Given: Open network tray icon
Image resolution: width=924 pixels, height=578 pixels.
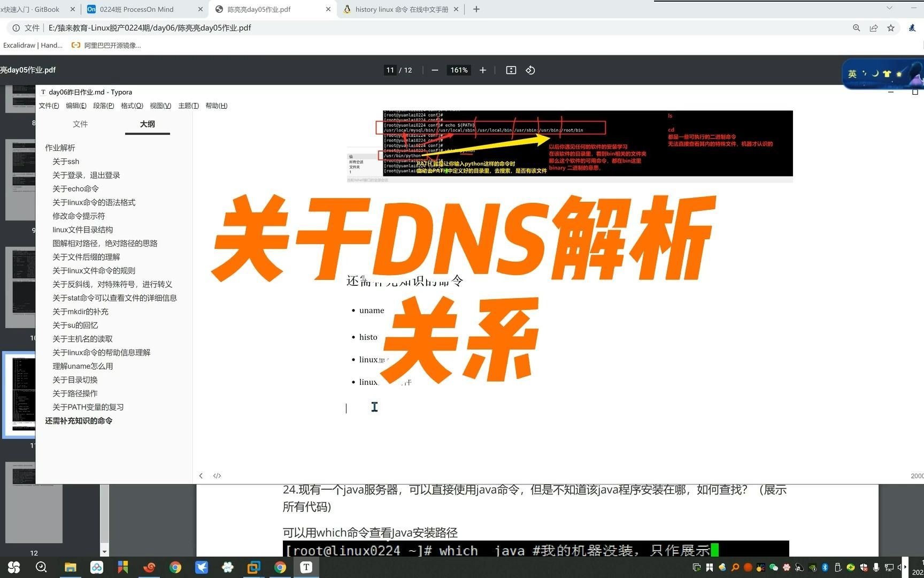Looking at the screenshot, I should coord(889,567).
